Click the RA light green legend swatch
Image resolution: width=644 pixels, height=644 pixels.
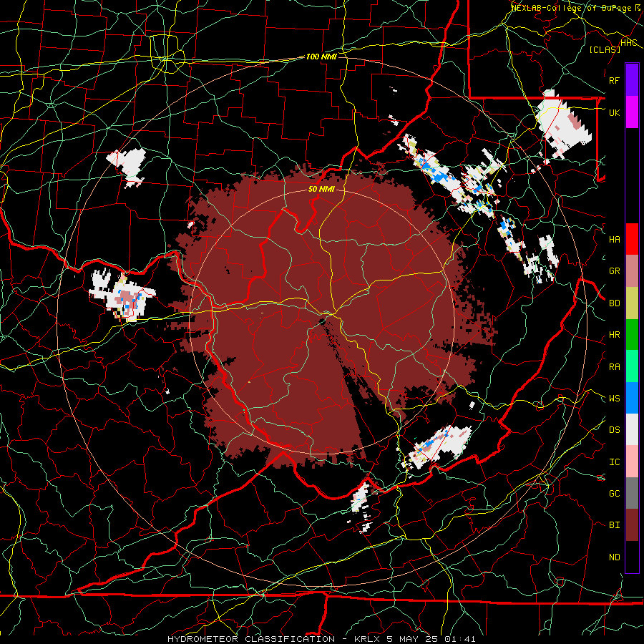632,366
